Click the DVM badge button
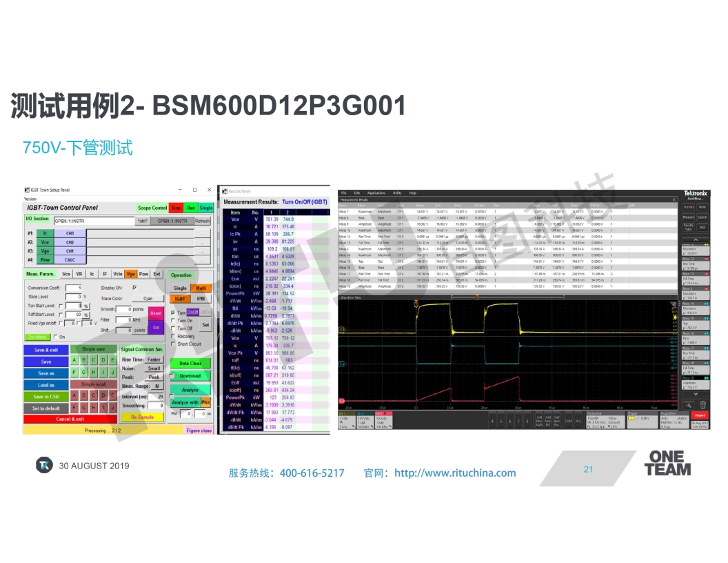This screenshot has height=563, width=728. (x=568, y=420)
